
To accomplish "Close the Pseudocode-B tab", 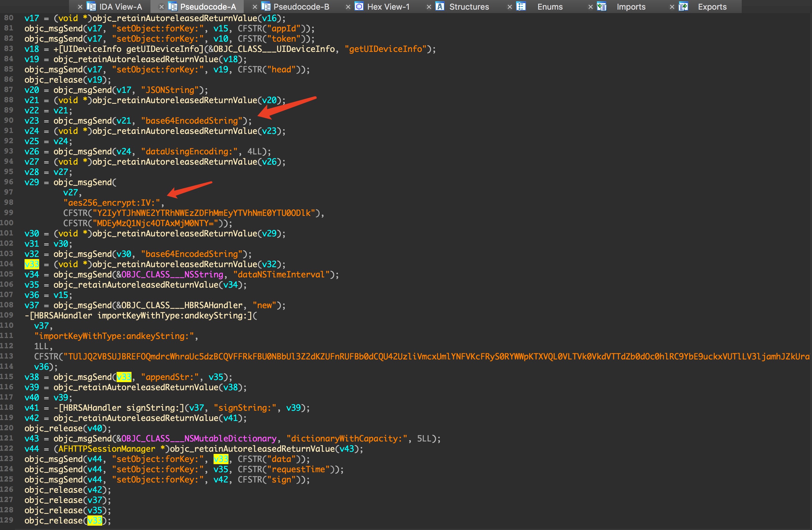I will click(x=255, y=7).
